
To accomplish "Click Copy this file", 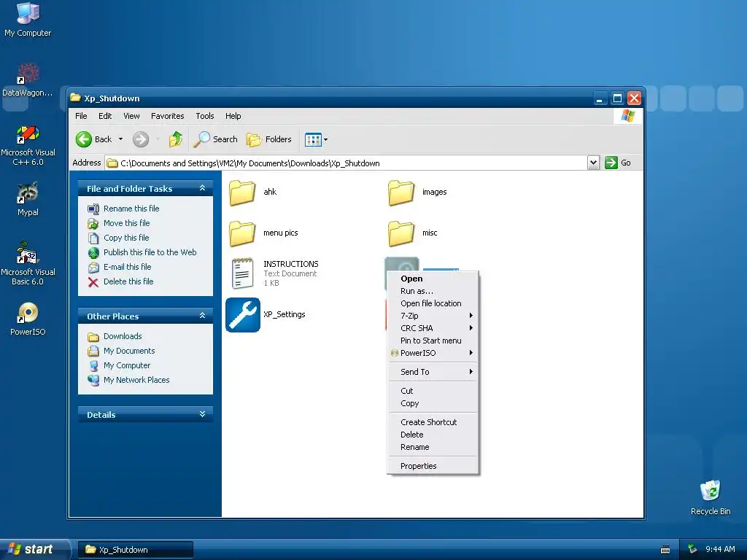I will [126, 238].
